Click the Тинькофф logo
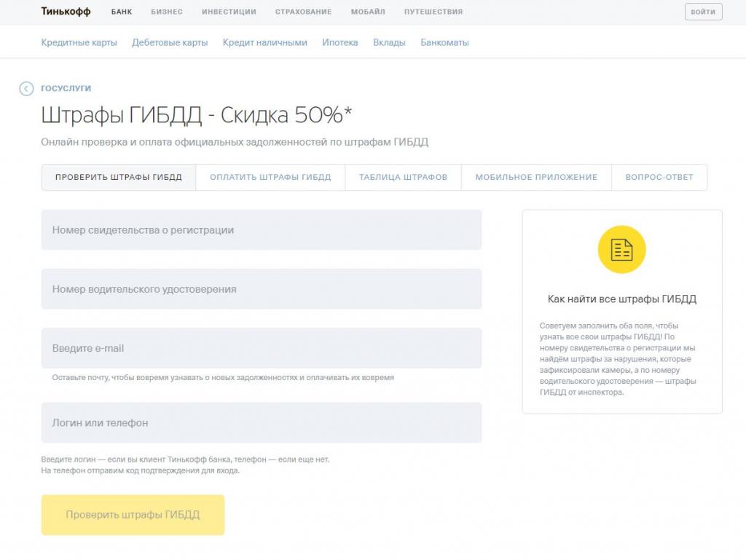The height and width of the screenshot is (560, 746). (x=66, y=12)
